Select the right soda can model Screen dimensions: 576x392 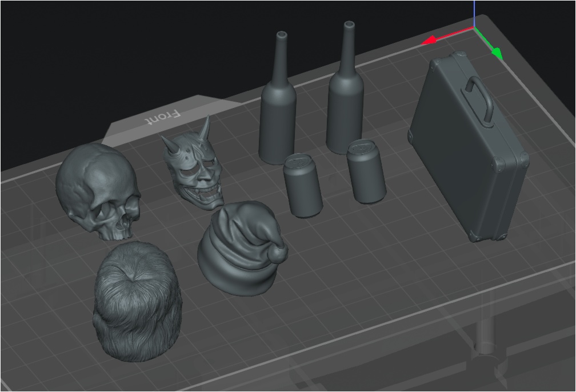tap(366, 171)
